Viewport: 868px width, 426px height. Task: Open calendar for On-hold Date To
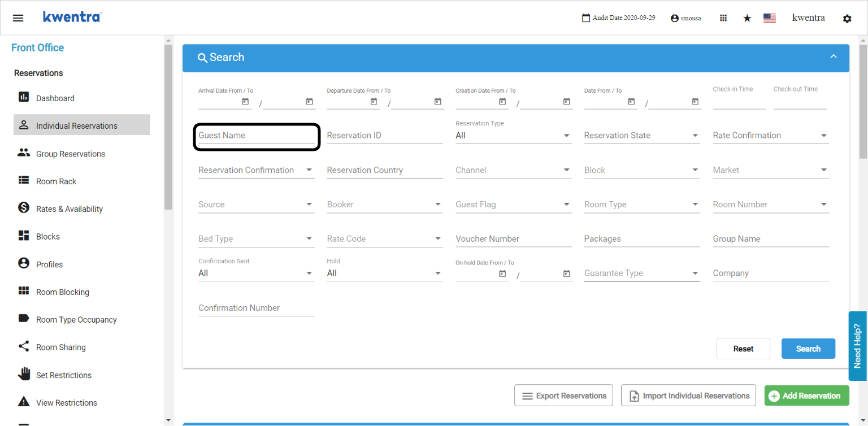(567, 273)
